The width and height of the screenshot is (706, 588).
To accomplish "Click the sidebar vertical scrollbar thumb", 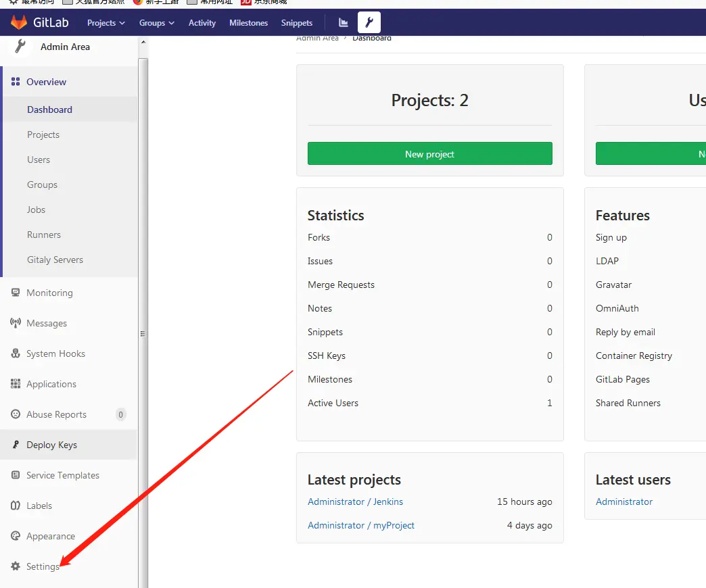I will pyautogui.click(x=143, y=323).
